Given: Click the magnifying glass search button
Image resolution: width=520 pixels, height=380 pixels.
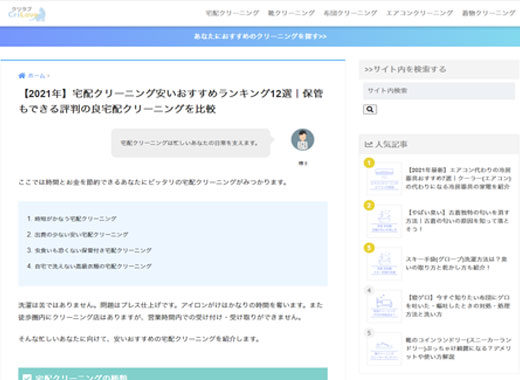Looking at the screenshot, I should (370, 109).
